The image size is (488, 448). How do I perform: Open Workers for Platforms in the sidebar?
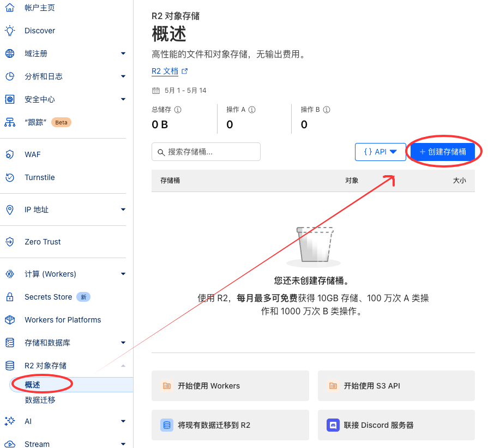(x=63, y=320)
